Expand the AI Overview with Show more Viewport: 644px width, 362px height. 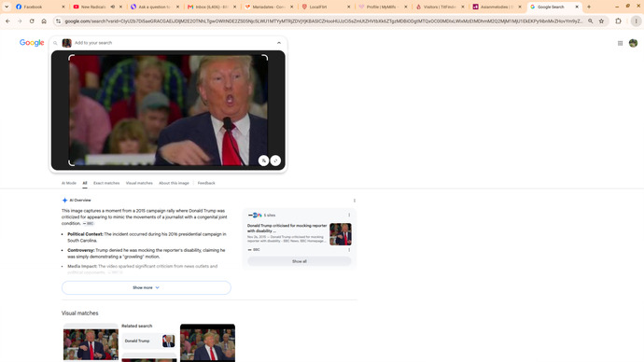click(x=147, y=287)
